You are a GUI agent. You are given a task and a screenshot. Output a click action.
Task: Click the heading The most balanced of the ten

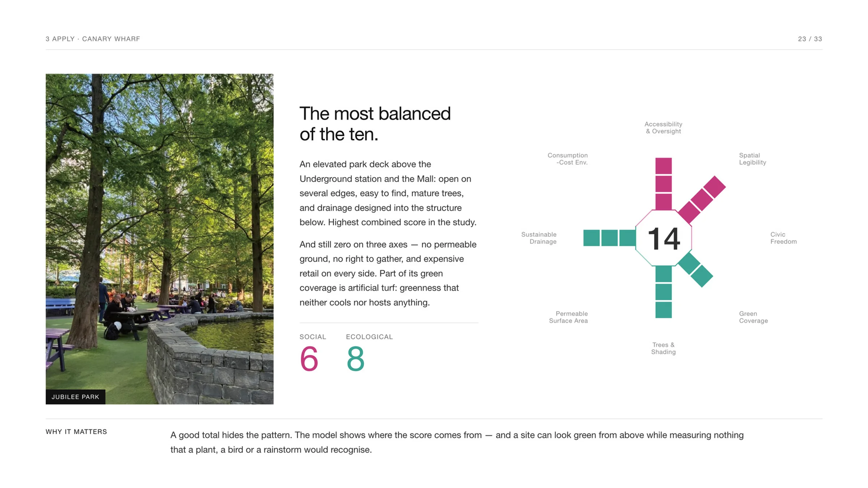tap(375, 124)
